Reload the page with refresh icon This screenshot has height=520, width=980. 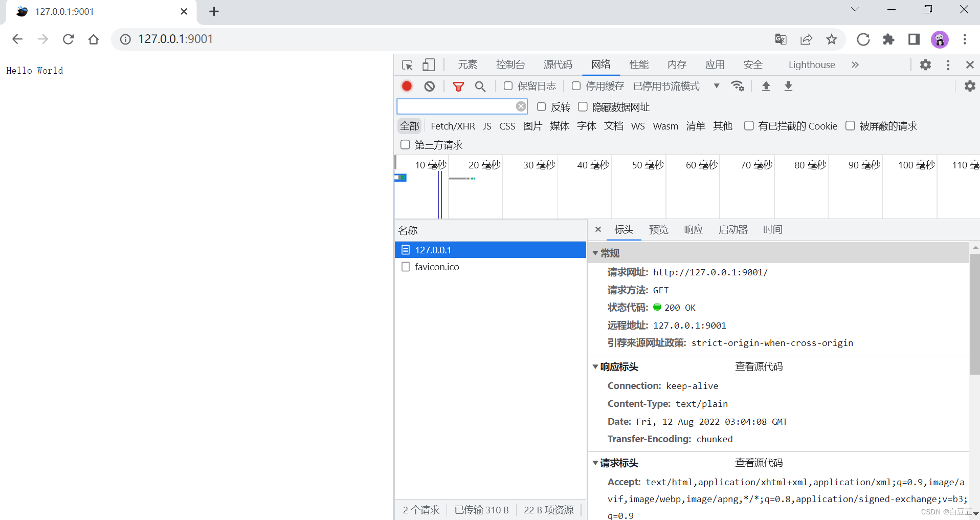pyautogui.click(x=68, y=39)
